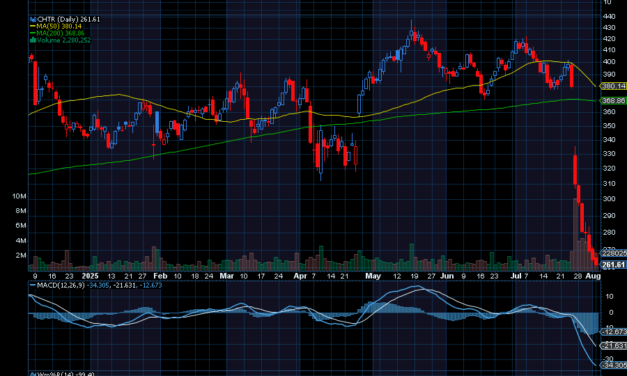Click the 290 price axis label
The height and width of the screenshot is (376, 627).
tap(609, 216)
